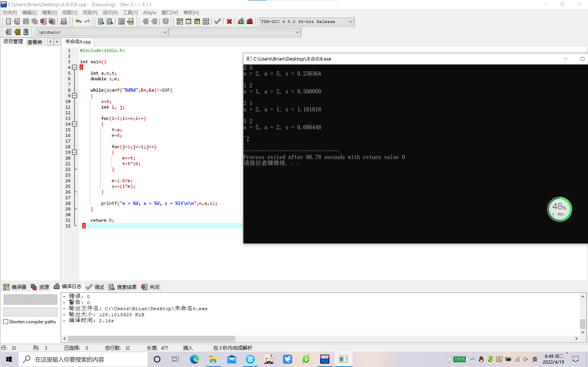Click the 关闭 button in bottom panel
588x367 pixels.
pyautogui.click(x=150, y=287)
